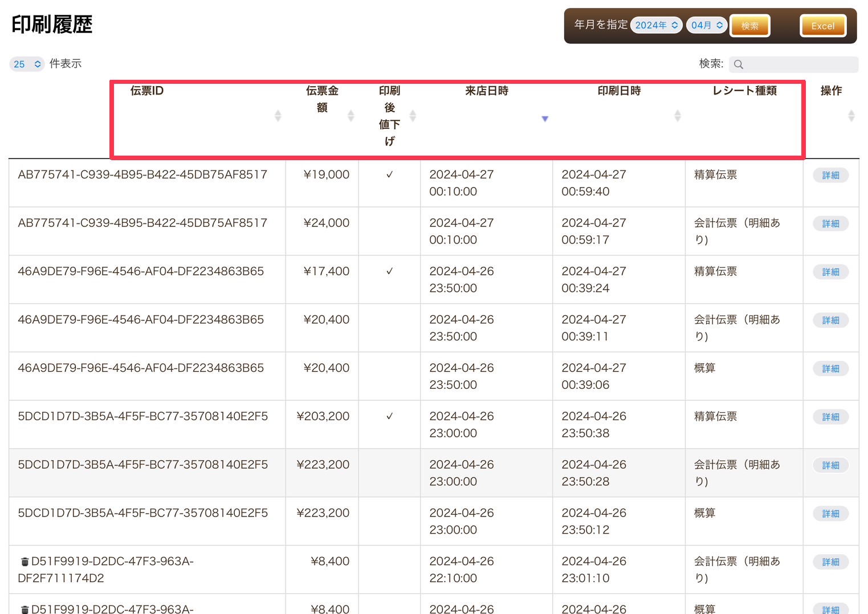Click 概算 in row printed 23:50:12
This screenshot has width=868, height=614.
(704, 513)
